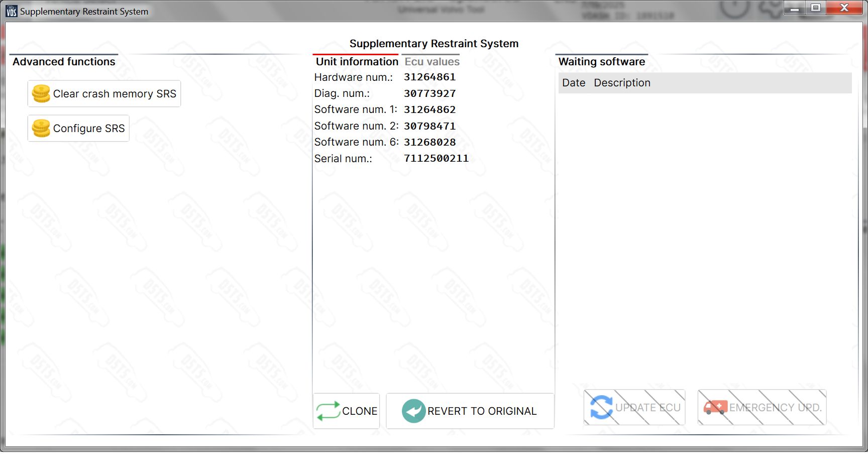Click the blue refresh icon on UPDATE ECU
This screenshot has height=468, width=868.
tap(601, 407)
